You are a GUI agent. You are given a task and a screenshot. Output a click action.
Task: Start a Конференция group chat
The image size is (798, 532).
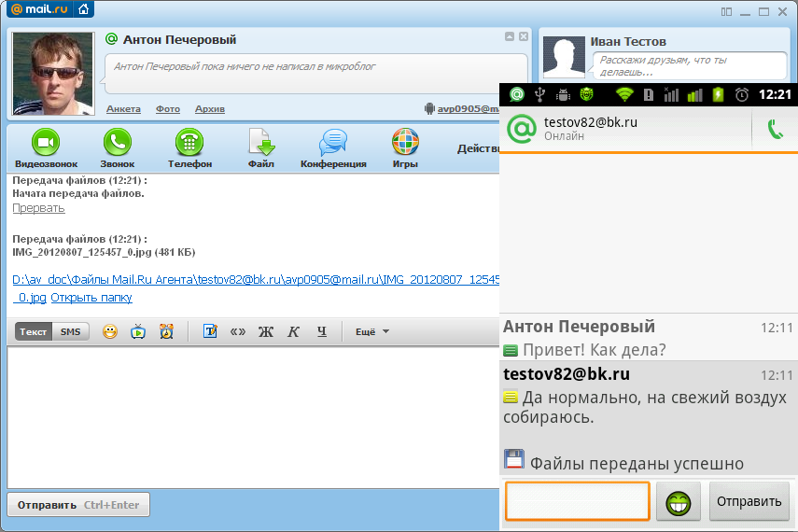pyautogui.click(x=332, y=143)
